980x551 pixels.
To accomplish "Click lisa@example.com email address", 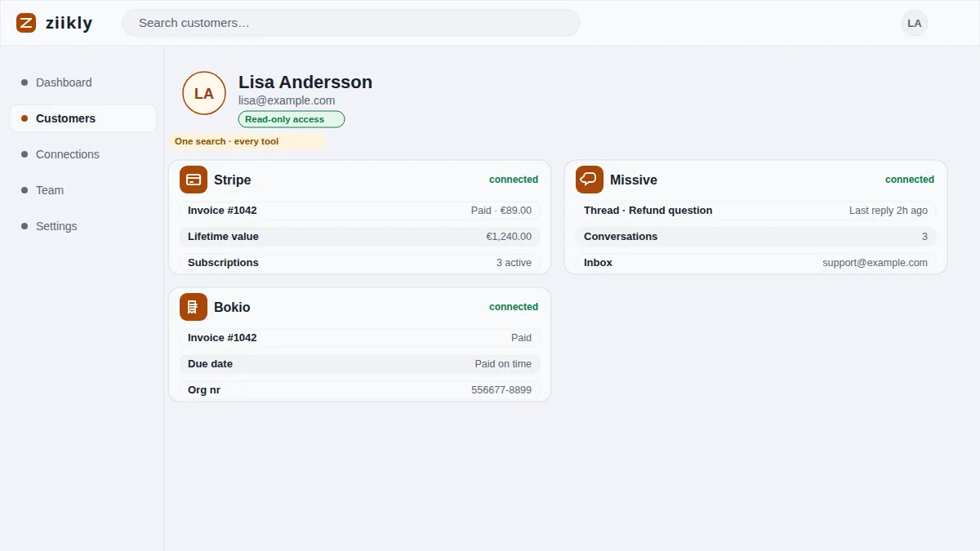I will (x=287, y=100).
